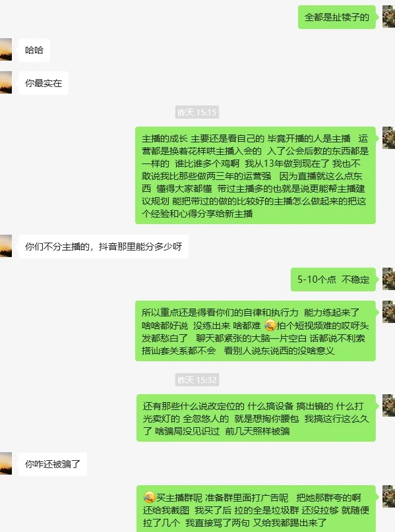Click the 昨天 15:32 timestamp label
Image resolution: width=395 pixels, height=532 pixels.
(x=197, y=380)
